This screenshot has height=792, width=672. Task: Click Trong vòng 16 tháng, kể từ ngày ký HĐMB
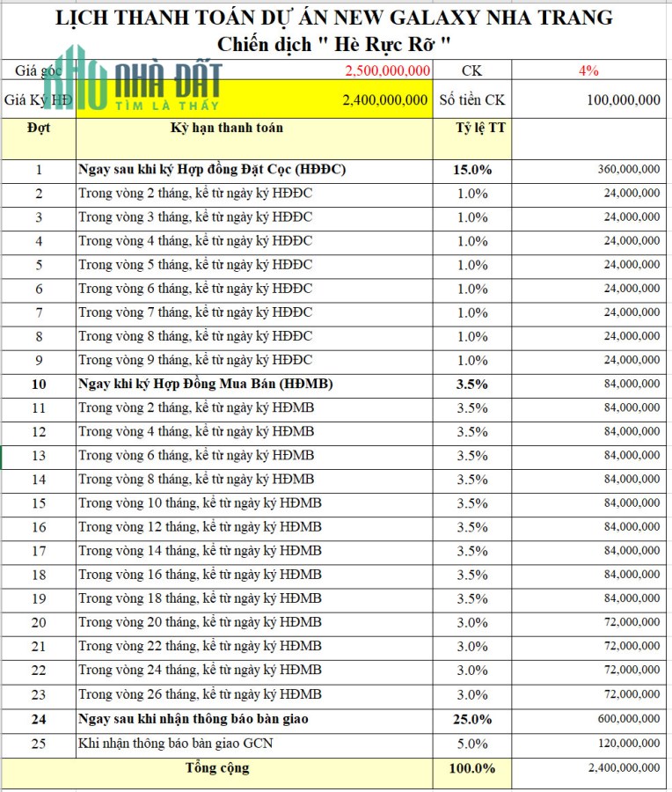click(200, 575)
